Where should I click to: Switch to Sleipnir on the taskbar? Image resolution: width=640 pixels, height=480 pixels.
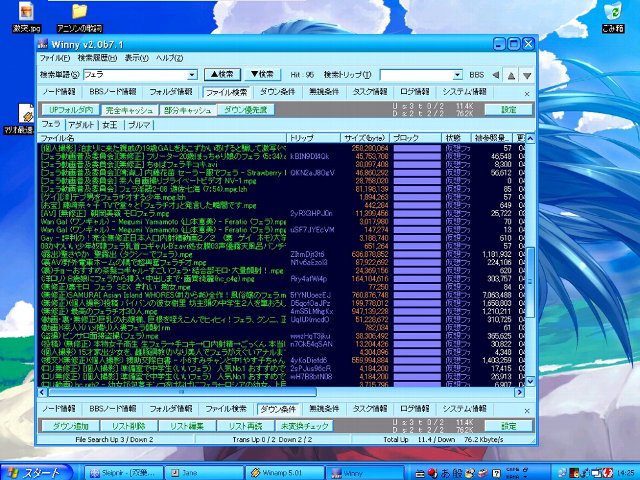click(x=125, y=473)
